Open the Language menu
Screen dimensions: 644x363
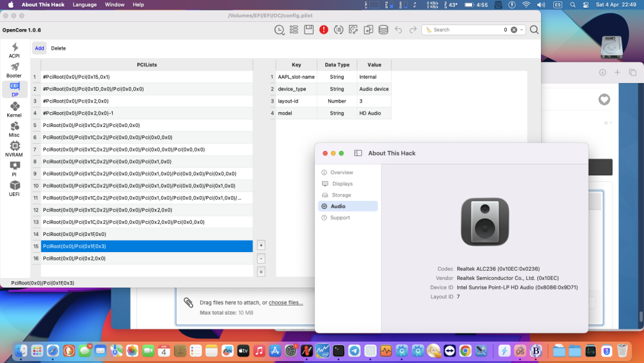(x=84, y=5)
